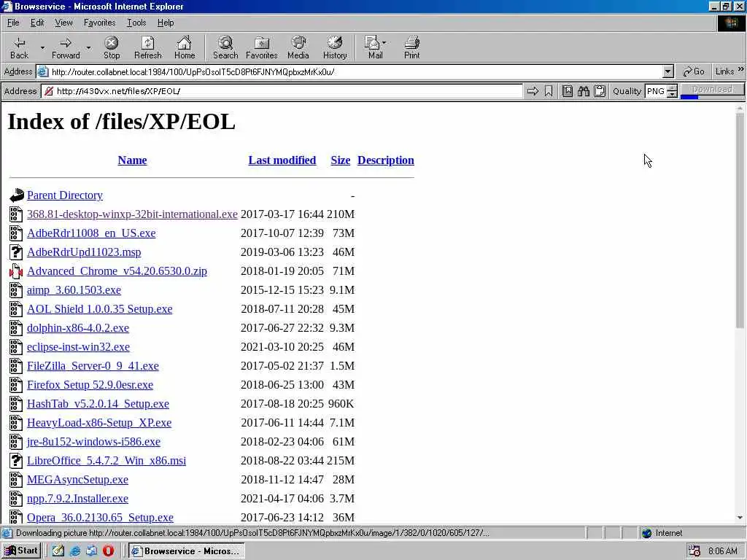Expand the Links toolbar chevron

point(741,69)
